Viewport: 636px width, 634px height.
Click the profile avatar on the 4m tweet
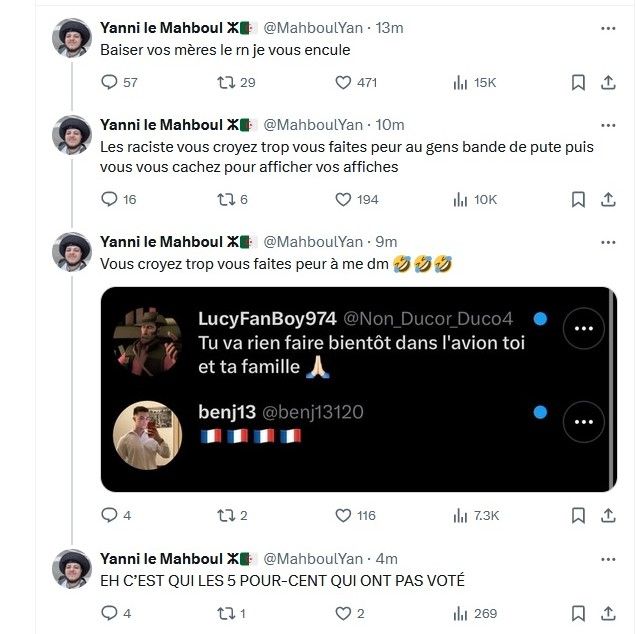pos(72,567)
